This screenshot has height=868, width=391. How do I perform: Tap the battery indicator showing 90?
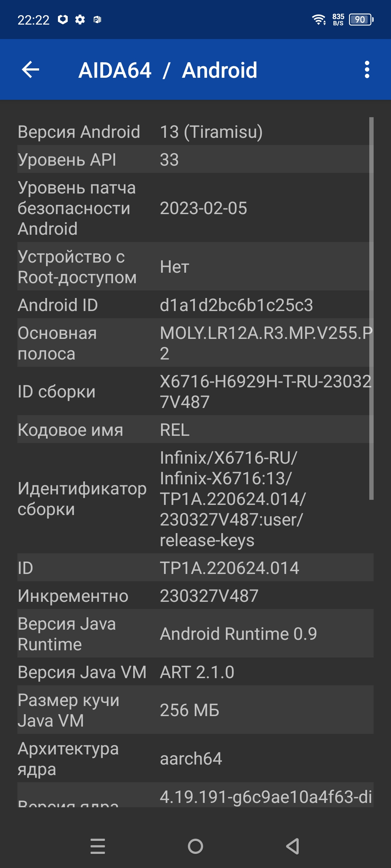point(361,20)
